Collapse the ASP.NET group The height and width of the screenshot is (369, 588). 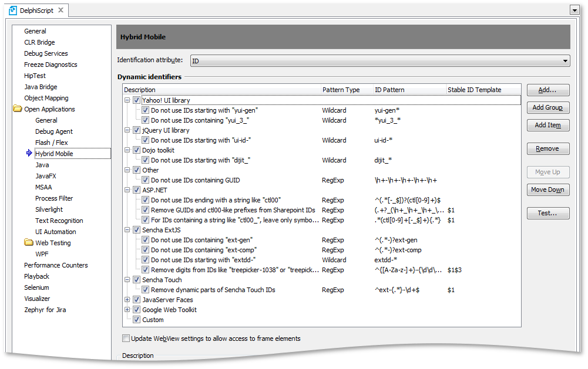click(x=127, y=190)
